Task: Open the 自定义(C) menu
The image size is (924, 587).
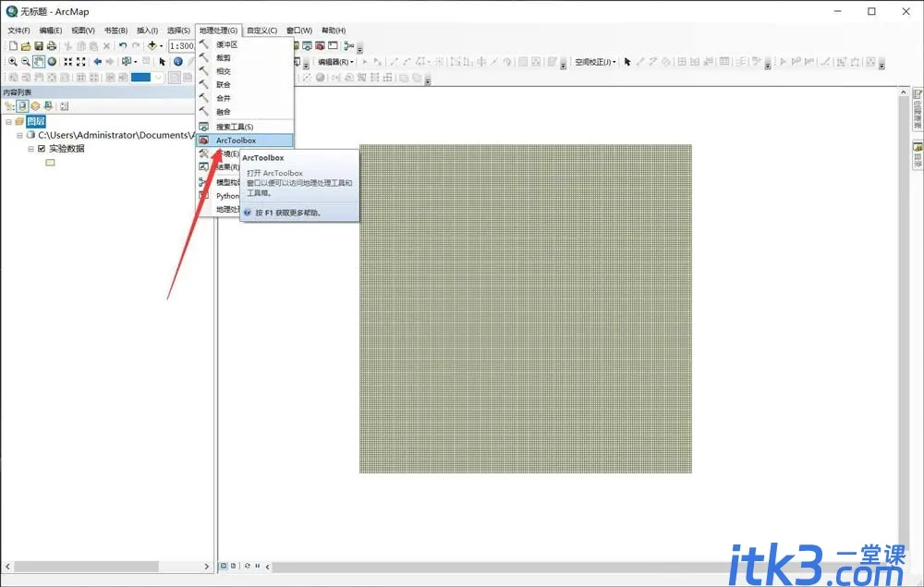Action: 261,31
